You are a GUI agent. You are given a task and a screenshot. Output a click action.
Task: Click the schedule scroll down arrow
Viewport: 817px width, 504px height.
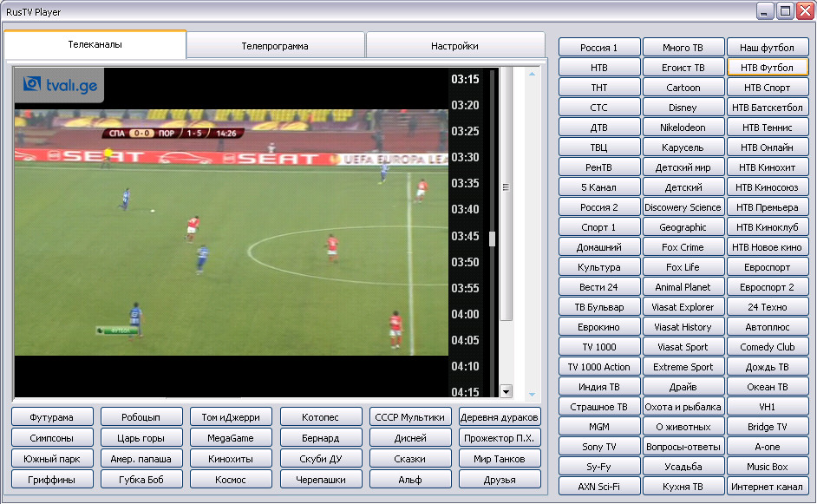pyautogui.click(x=507, y=391)
